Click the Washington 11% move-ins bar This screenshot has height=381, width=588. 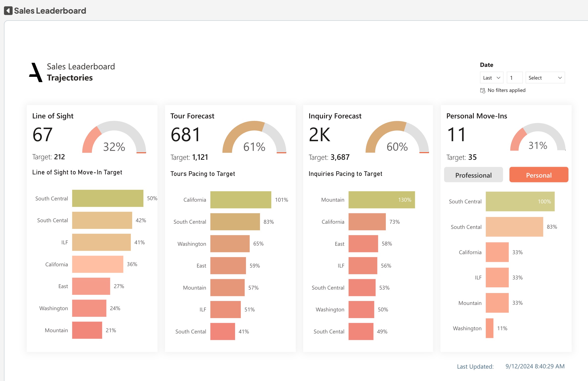click(489, 328)
